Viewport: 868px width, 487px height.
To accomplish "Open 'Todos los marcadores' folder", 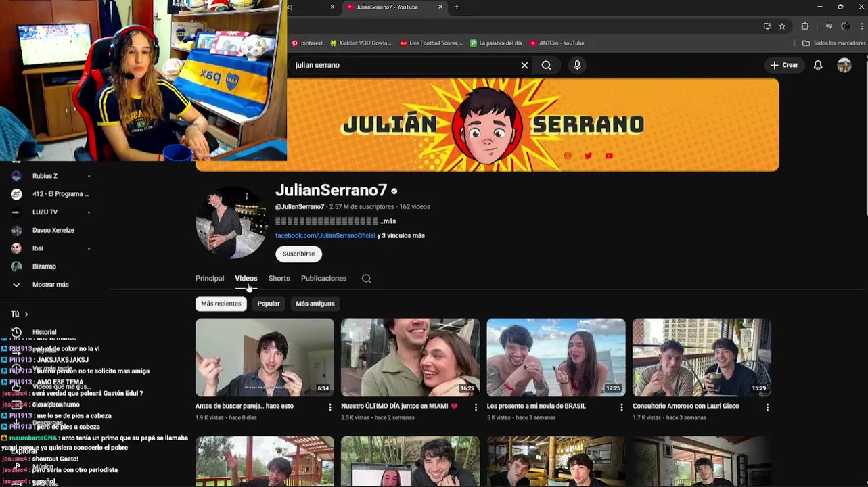I will tap(833, 43).
